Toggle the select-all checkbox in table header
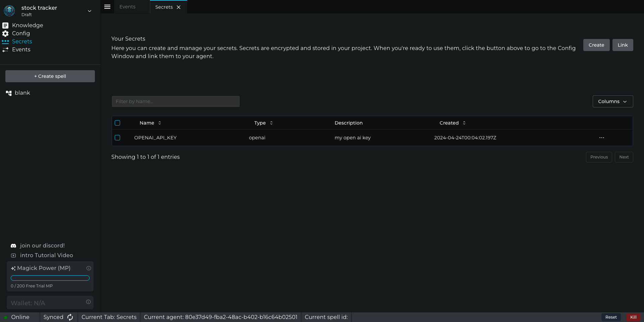This screenshot has width=644, height=322. coord(117,123)
